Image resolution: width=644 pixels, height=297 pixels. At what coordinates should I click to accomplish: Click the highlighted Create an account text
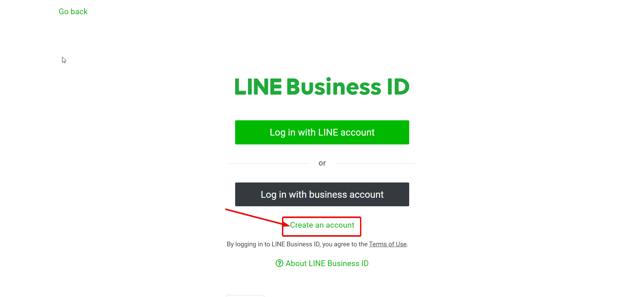322,225
